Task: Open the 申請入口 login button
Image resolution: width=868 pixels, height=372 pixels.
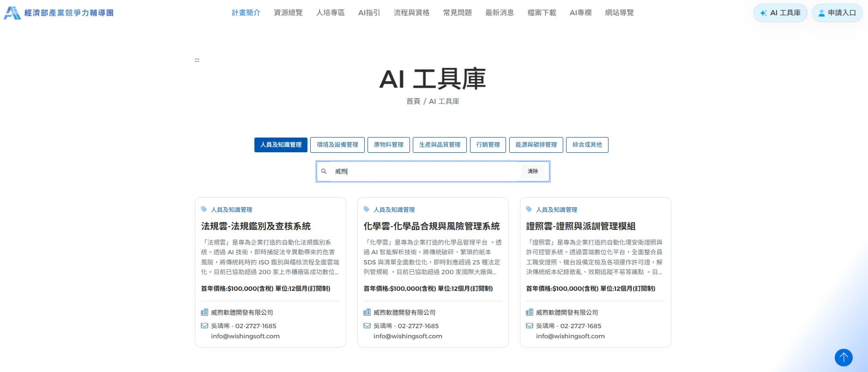Action: click(837, 13)
